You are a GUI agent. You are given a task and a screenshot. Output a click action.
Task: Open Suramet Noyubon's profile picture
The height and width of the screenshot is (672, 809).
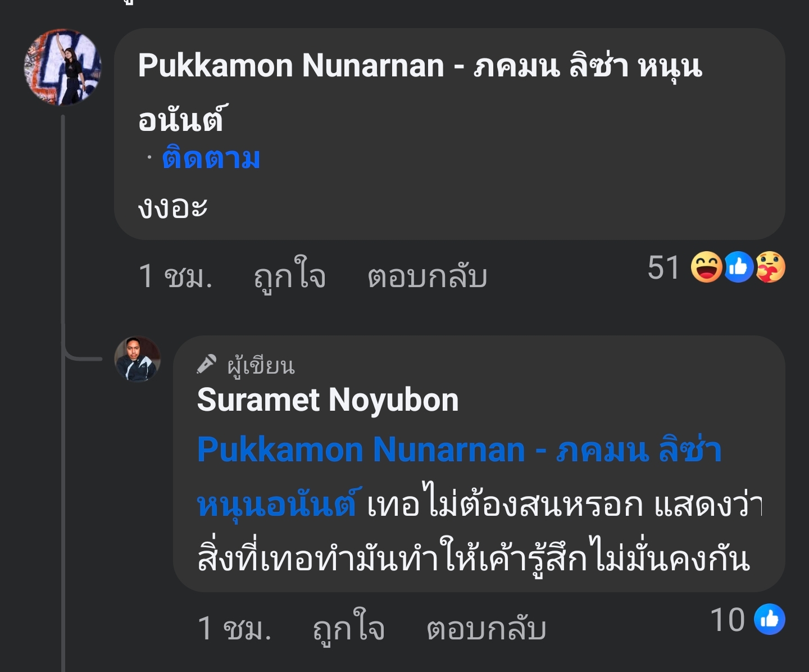(137, 359)
